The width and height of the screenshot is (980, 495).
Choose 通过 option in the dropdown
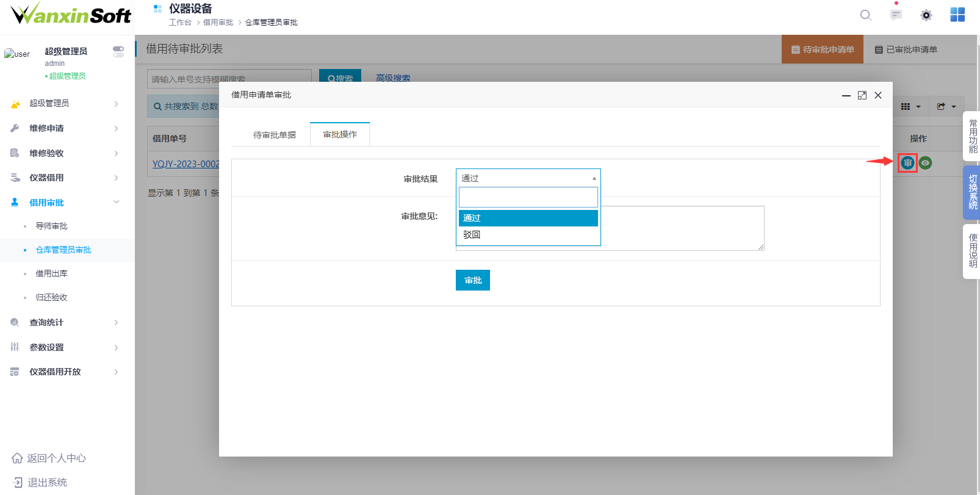coord(472,218)
